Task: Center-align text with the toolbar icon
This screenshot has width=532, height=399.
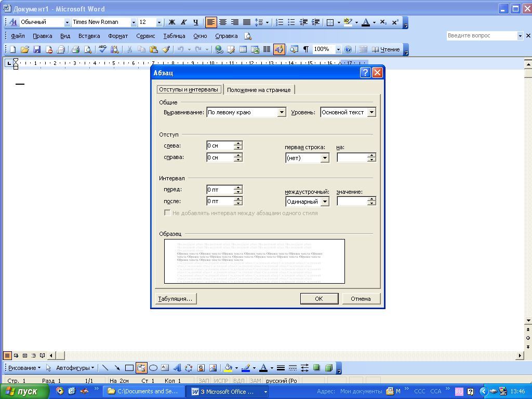Action: pos(223,22)
